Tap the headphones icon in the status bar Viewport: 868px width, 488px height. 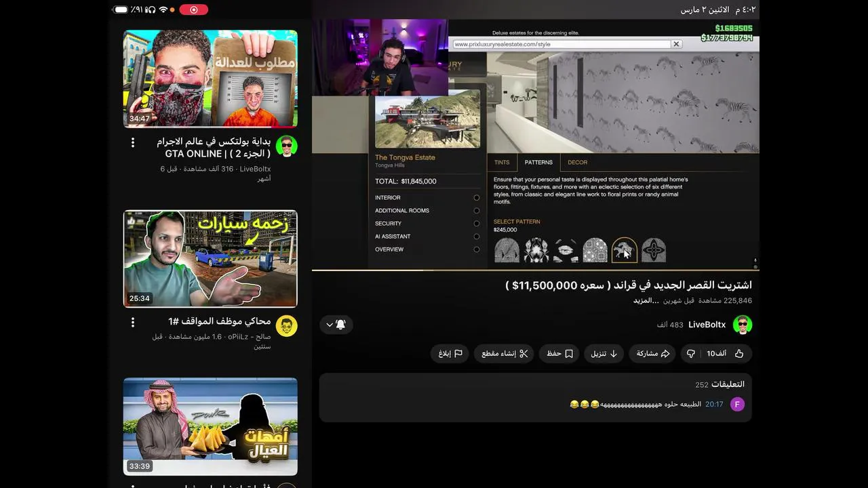click(152, 9)
